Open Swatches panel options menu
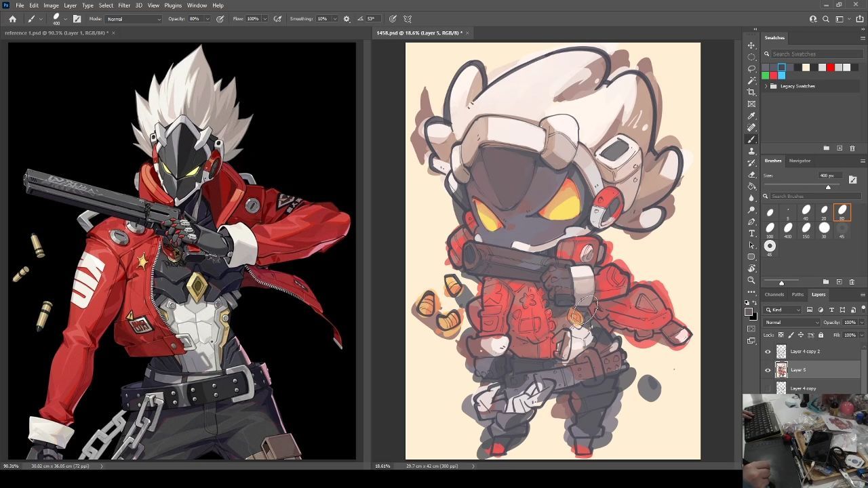Screen dimensions: 868x488 (x=862, y=38)
